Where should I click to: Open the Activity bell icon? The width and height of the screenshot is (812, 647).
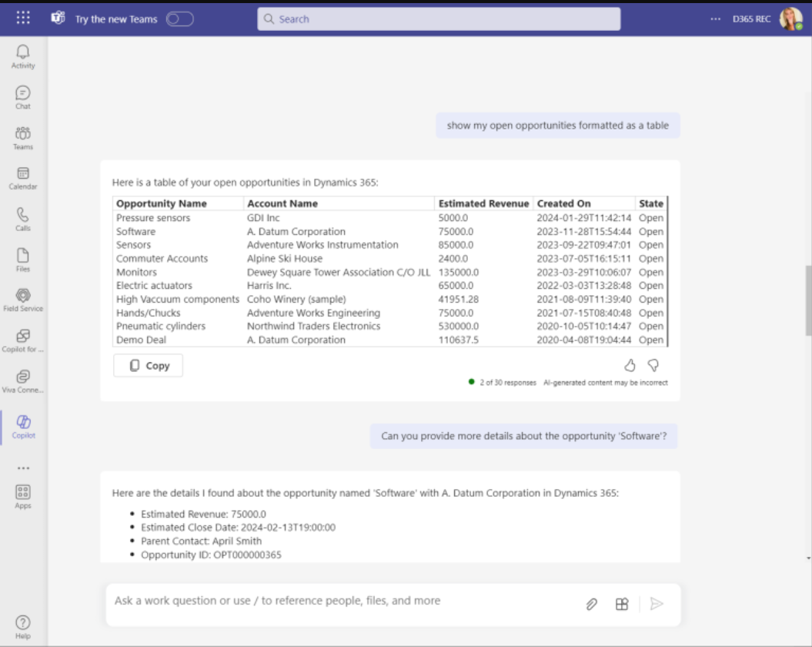click(23, 56)
